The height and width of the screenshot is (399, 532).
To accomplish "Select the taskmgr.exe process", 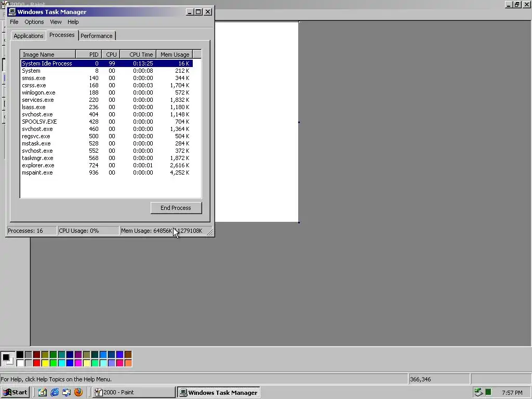I will pos(107,158).
